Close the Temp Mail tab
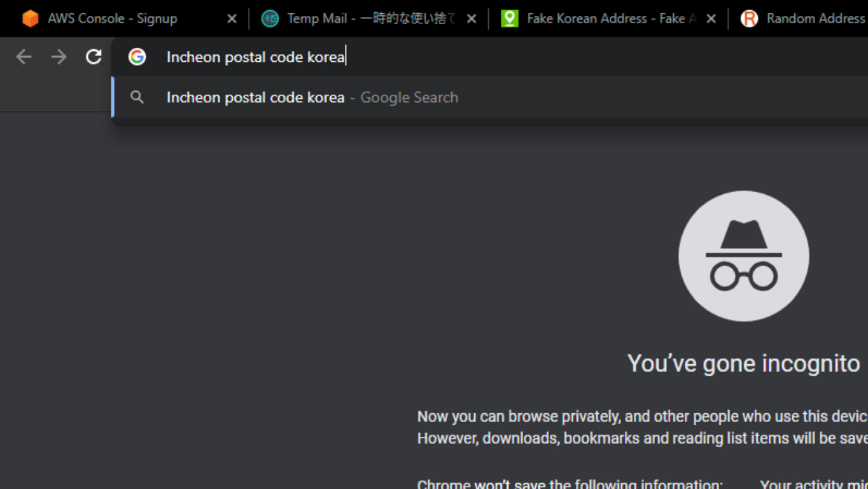The image size is (868, 489). pyautogui.click(x=472, y=19)
